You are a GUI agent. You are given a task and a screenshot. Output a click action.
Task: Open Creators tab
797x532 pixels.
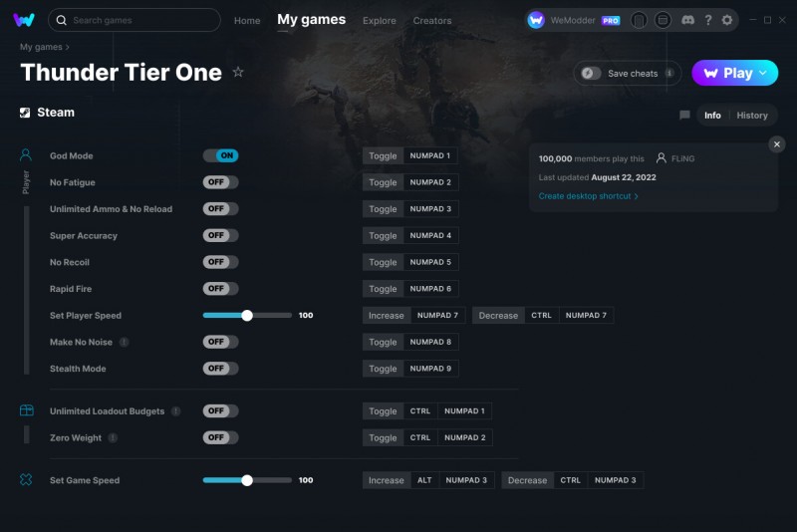(432, 21)
